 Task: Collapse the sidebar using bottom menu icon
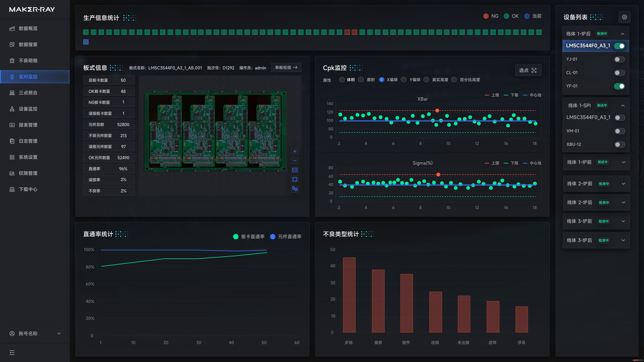[x=12, y=353]
